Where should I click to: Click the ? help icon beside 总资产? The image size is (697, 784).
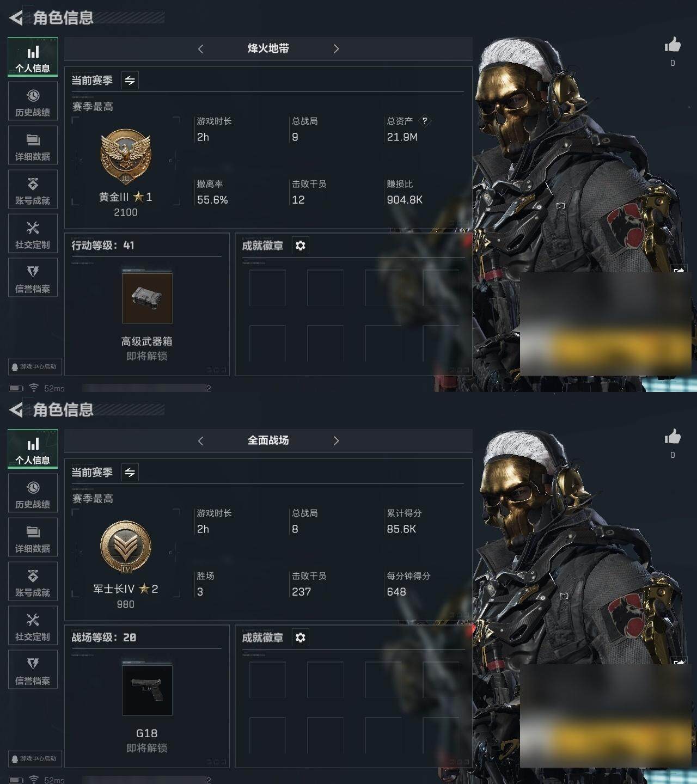[425, 121]
